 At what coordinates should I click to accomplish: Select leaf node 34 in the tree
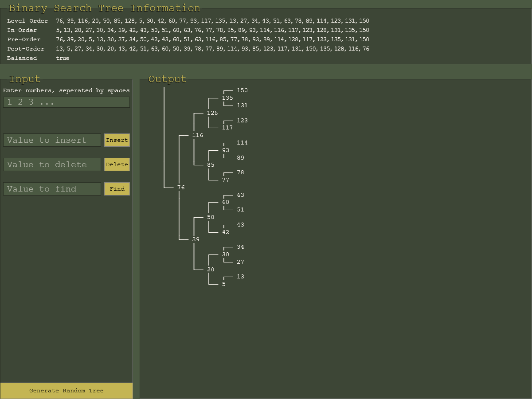coord(240,247)
